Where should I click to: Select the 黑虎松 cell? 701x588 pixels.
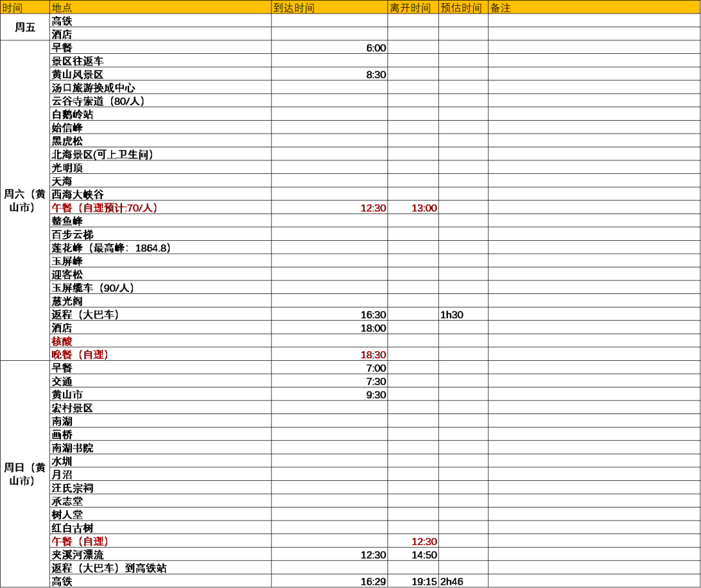[160, 141]
